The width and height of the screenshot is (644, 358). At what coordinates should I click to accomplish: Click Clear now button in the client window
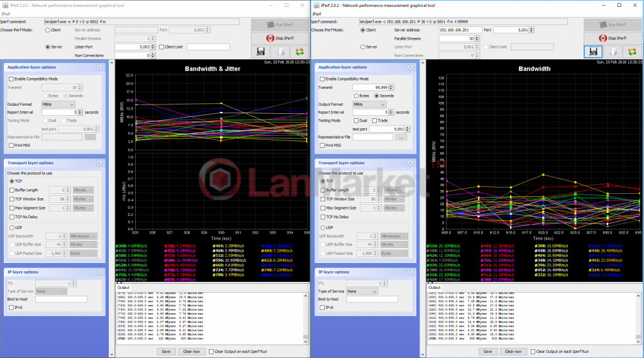(513, 351)
